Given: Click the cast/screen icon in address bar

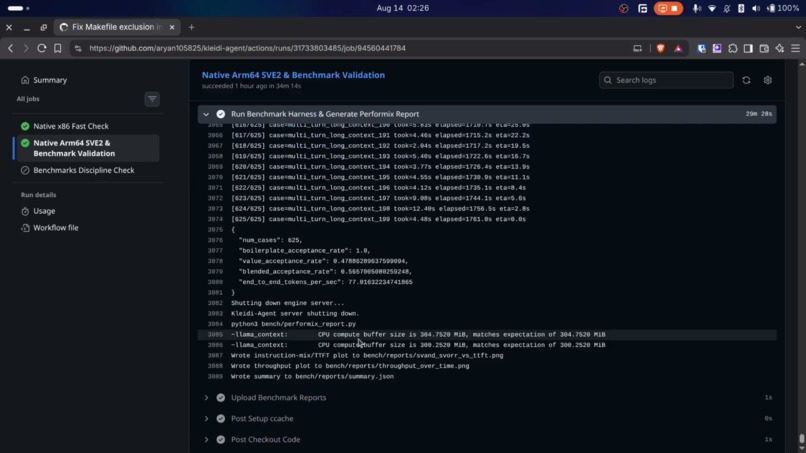Looking at the screenshot, I should pyautogui.click(x=637, y=48).
